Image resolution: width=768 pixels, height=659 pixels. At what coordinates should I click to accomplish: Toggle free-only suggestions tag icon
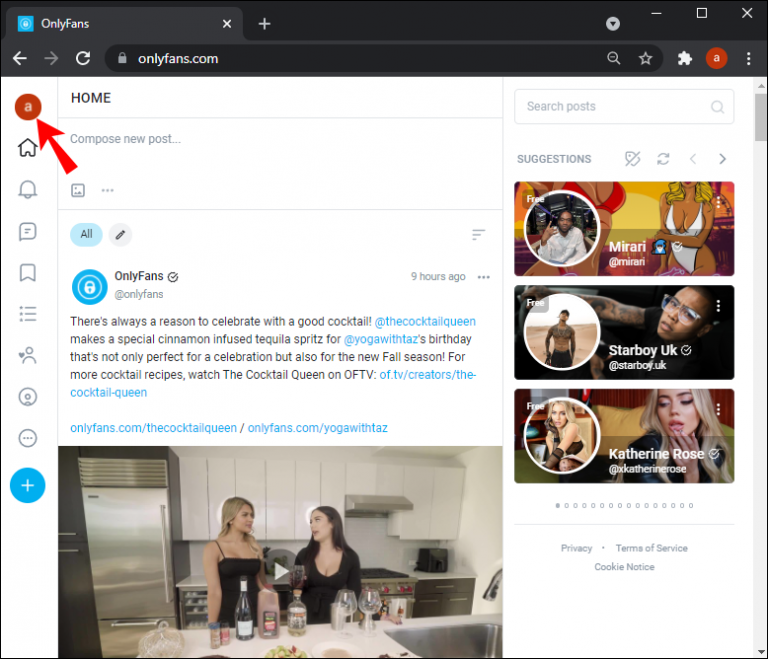click(x=632, y=159)
